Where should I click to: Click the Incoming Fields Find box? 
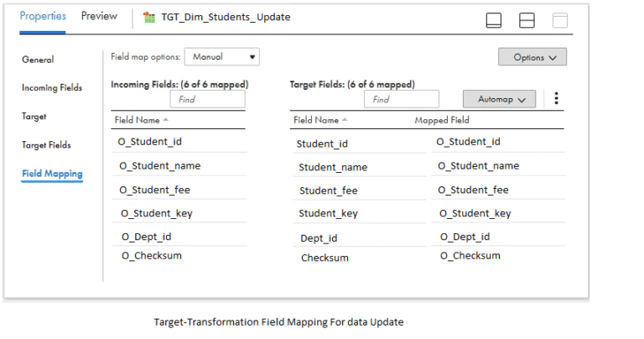tap(207, 100)
